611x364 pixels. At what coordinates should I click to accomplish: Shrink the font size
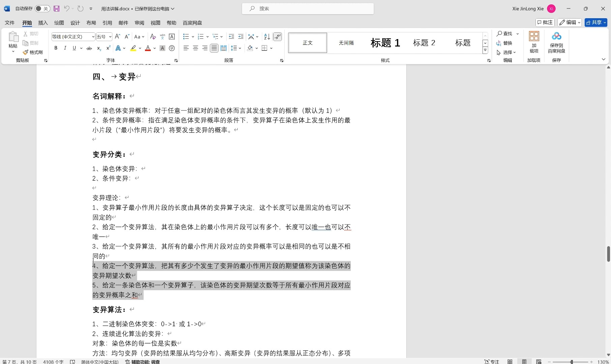tap(127, 36)
